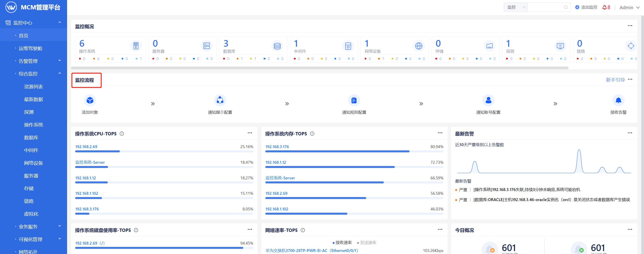Open more options for 网络速率-TOP5 panel
This screenshot has height=254, width=644.
click(440, 229)
